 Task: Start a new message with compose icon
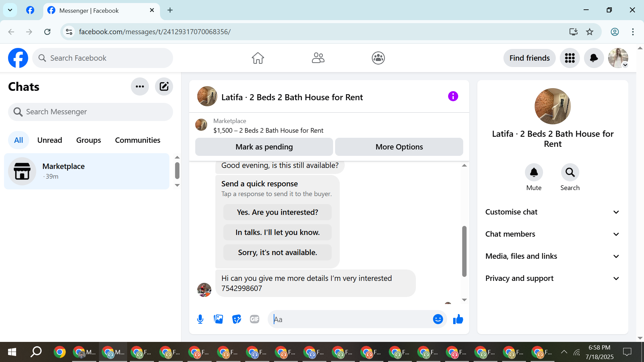tap(164, 86)
